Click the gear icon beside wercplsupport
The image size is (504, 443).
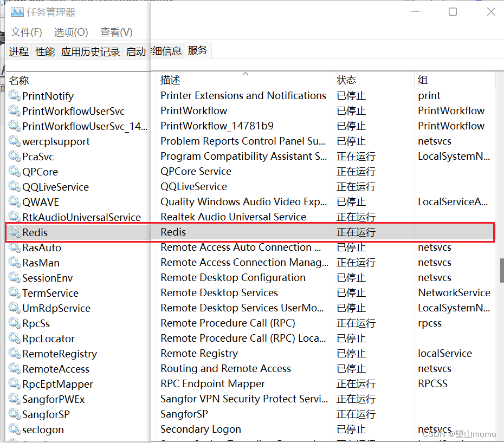coord(15,141)
